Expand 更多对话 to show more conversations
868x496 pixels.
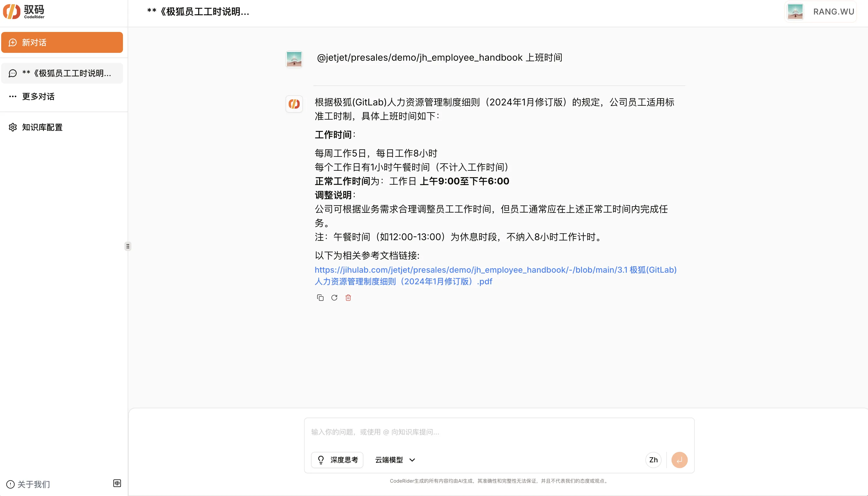(38, 96)
